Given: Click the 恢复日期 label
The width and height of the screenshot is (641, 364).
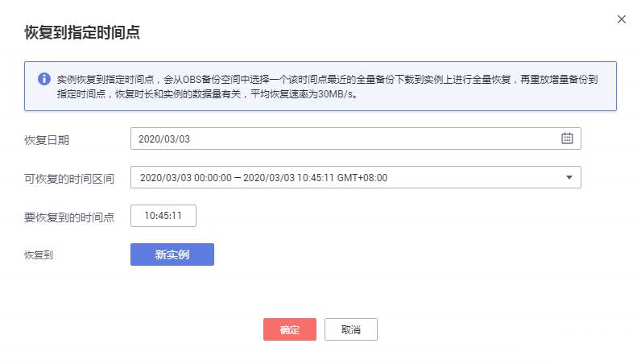Looking at the screenshot, I should click(x=47, y=140).
